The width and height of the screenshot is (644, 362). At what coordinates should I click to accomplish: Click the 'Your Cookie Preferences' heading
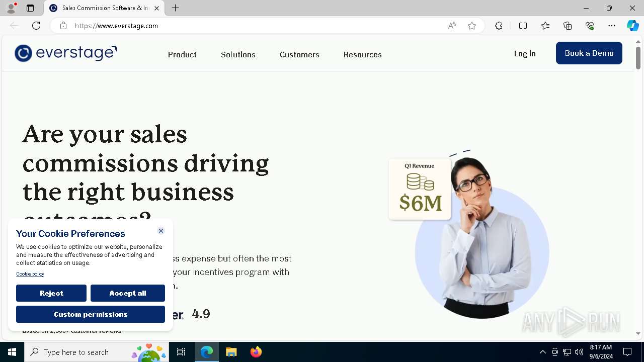(x=70, y=233)
